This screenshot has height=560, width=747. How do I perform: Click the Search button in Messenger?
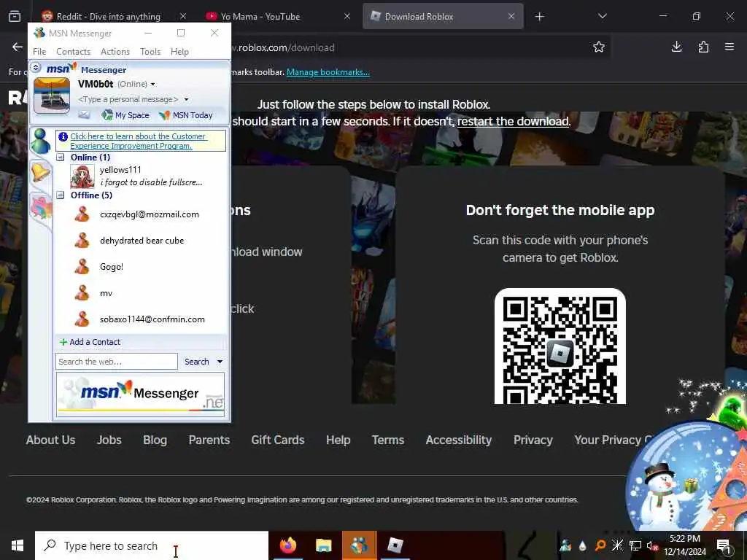[x=197, y=362]
